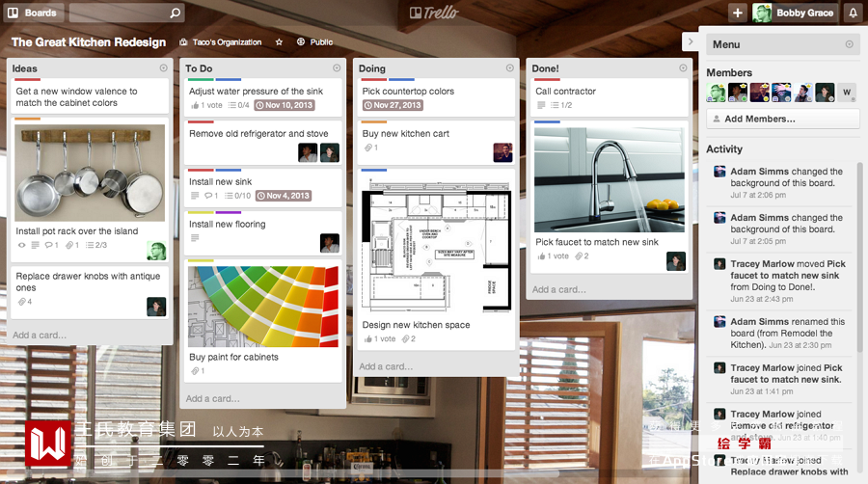Click the notifications bell icon

click(854, 13)
